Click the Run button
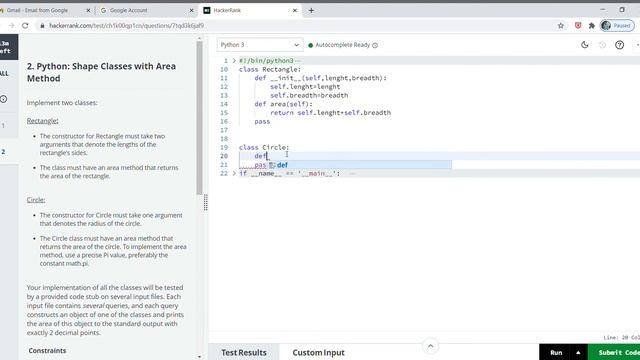The width and height of the screenshot is (640, 360). point(556,353)
